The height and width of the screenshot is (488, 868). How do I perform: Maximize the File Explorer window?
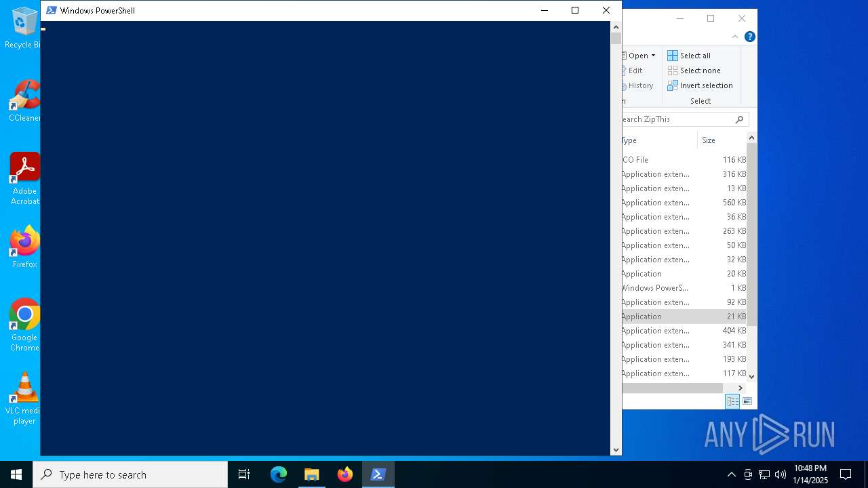pos(711,18)
